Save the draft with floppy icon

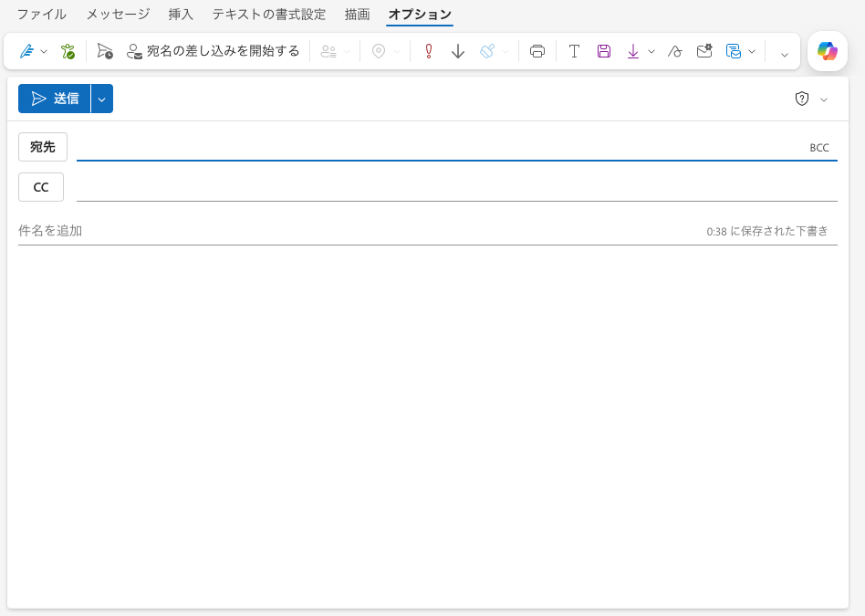[604, 51]
